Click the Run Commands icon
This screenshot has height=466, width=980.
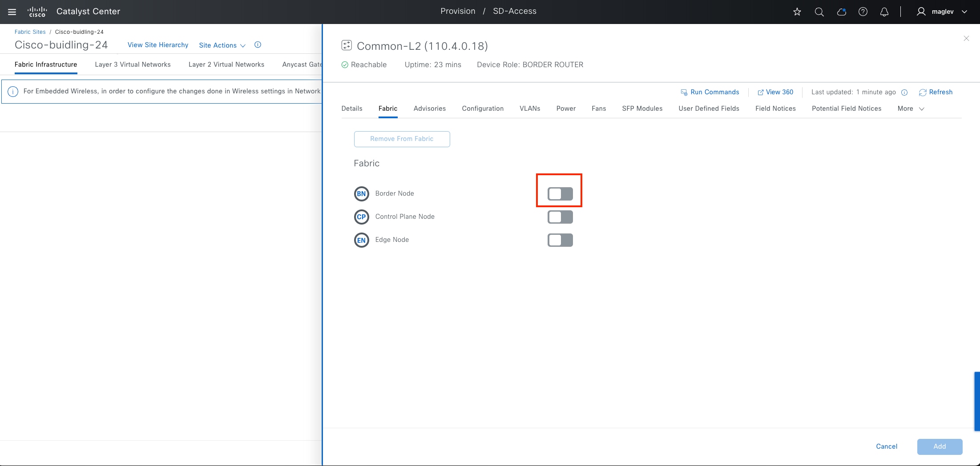(684, 92)
